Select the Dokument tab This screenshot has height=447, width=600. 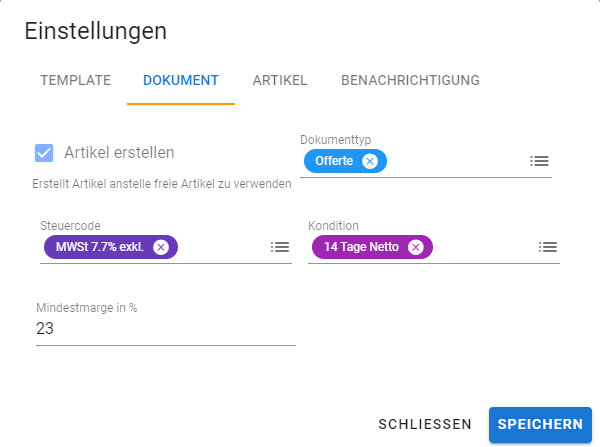[181, 80]
